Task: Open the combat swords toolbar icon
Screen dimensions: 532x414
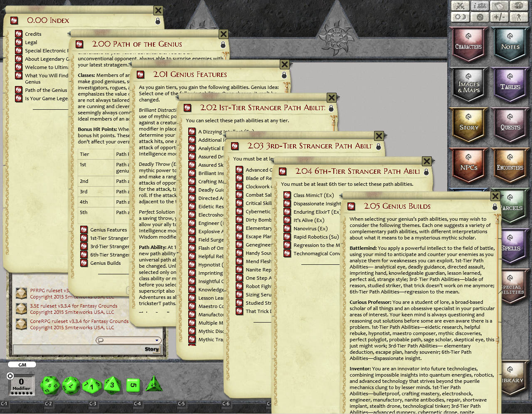Action: click(x=460, y=6)
